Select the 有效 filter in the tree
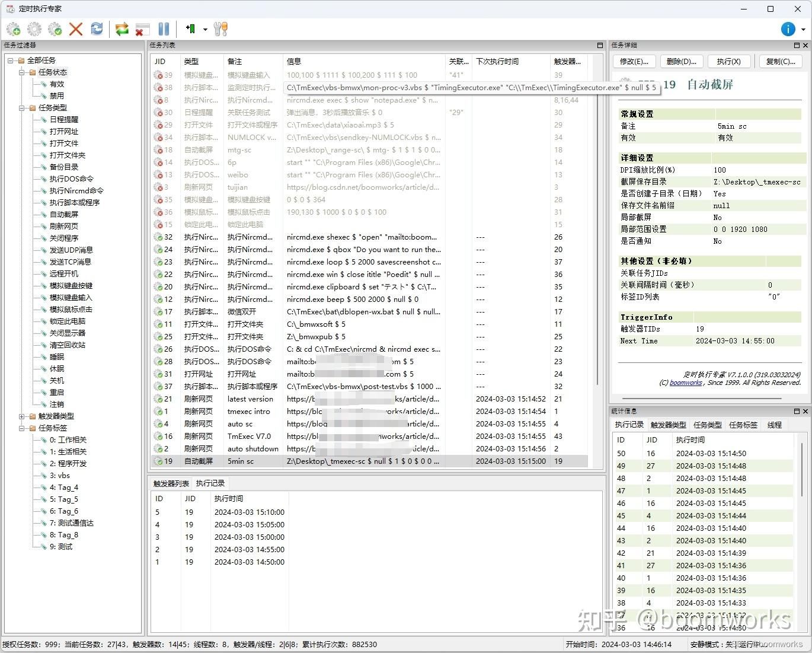Image resolution: width=812 pixels, height=653 pixels. (57, 84)
